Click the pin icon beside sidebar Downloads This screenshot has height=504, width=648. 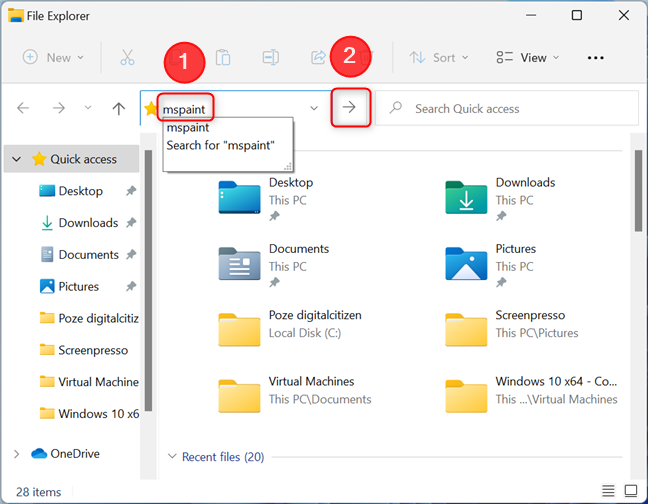[x=131, y=223]
